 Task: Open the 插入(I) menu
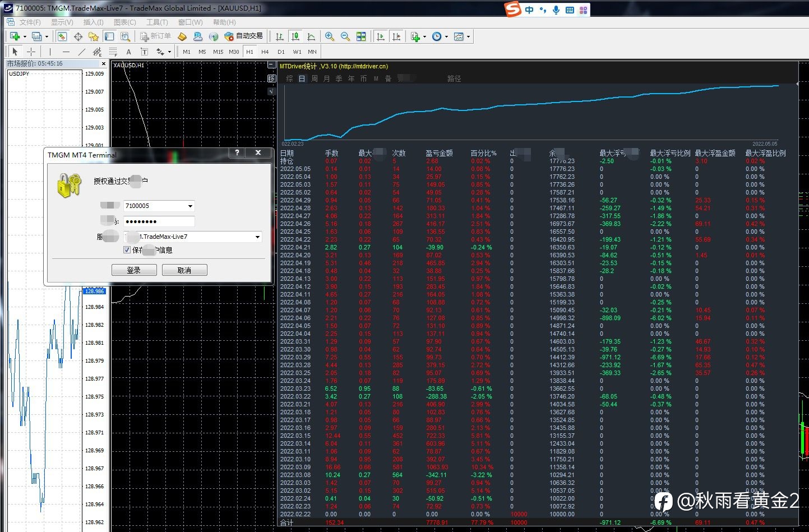[93, 22]
